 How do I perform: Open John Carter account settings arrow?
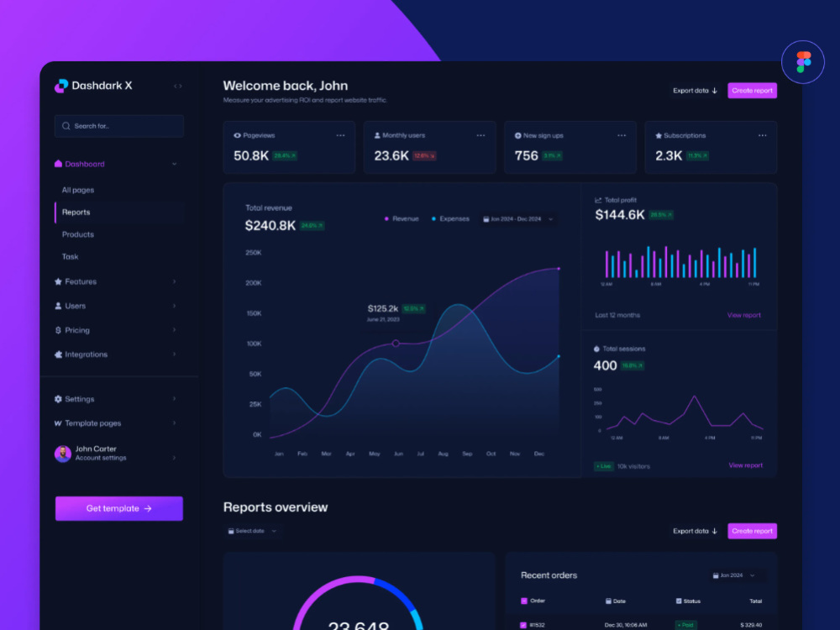click(x=174, y=458)
